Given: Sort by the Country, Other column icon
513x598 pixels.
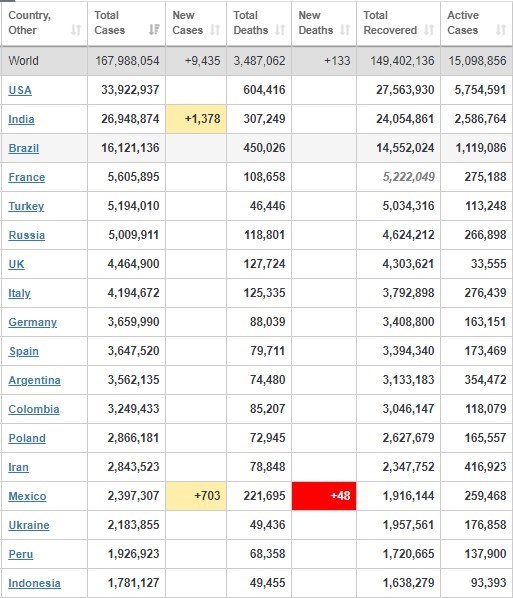Looking at the screenshot, I should (x=76, y=30).
